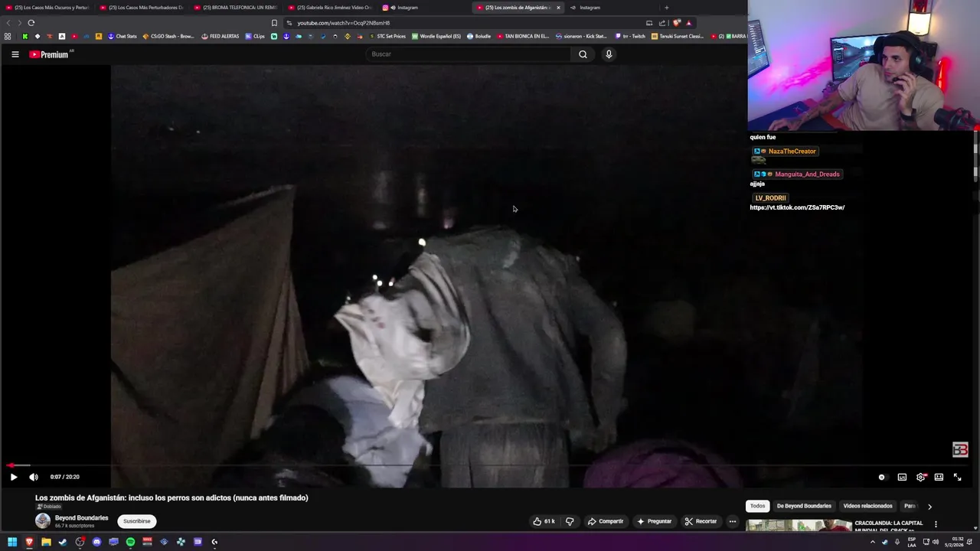Switch to theater mode view
Image resolution: width=980 pixels, height=551 pixels.
[939, 477]
